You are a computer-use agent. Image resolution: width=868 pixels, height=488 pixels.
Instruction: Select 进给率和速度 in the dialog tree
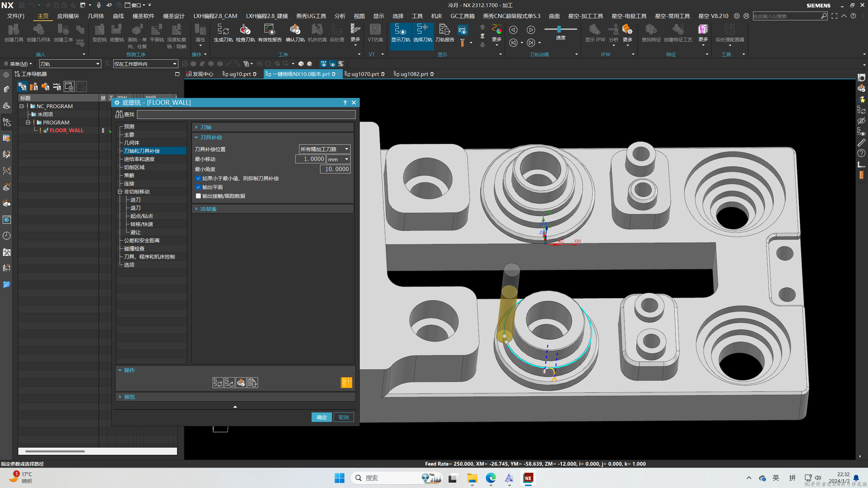pyautogui.click(x=139, y=159)
